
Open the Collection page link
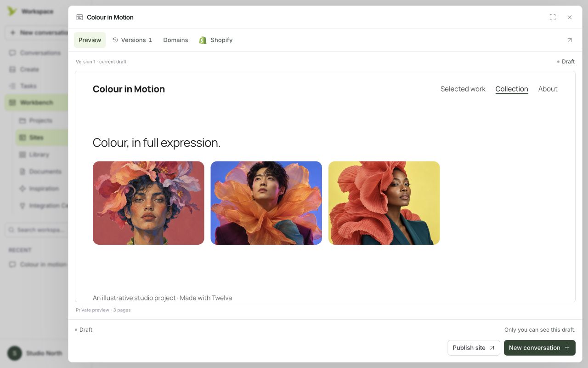pyautogui.click(x=512, y=89)
